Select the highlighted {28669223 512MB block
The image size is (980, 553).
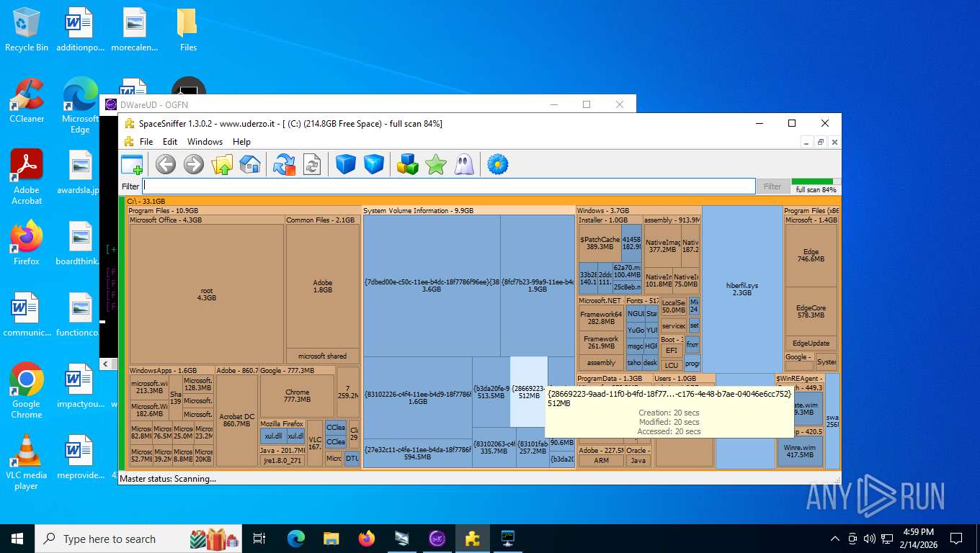529,392
